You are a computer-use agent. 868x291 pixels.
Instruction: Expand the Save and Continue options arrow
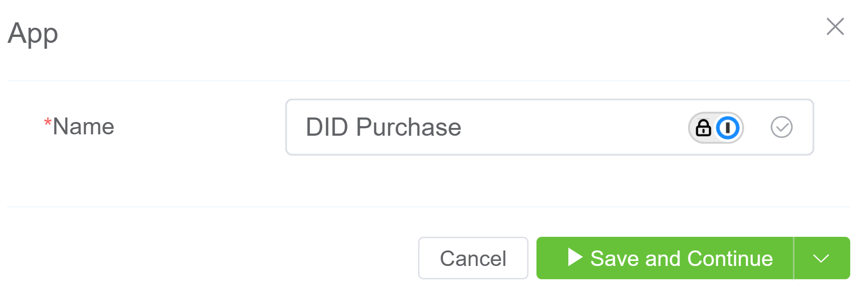point(821,258)
